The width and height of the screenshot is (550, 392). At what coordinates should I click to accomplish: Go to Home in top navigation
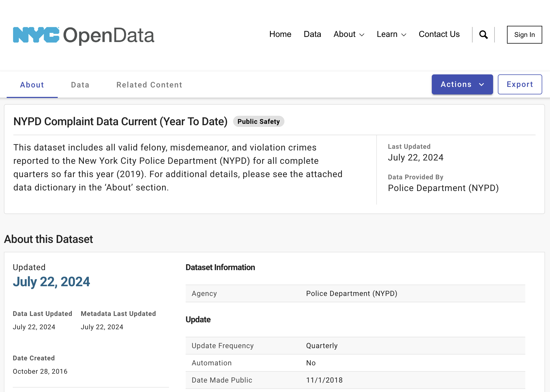[280, 34]
